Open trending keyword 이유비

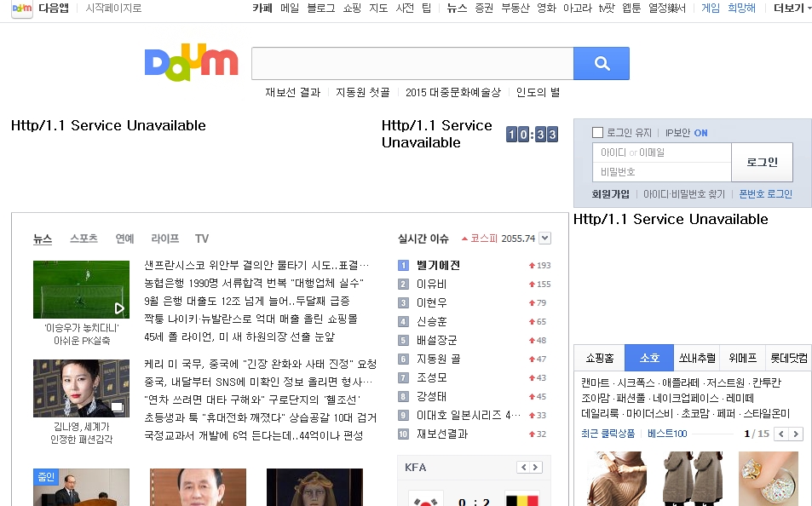431,284
